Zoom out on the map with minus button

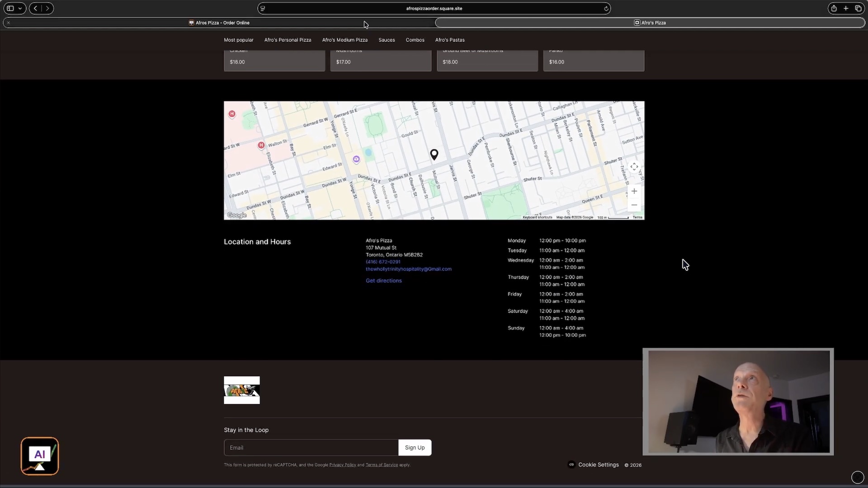coord(634,205)
